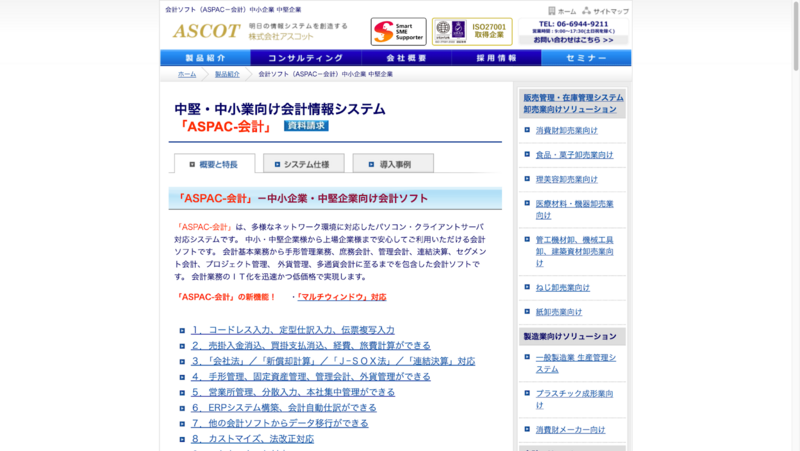The height and width of the screenshot is (451, 800).
Task: Click the bullet icon beside feature 1 コードレス入力
Action: tap(182, 331)
